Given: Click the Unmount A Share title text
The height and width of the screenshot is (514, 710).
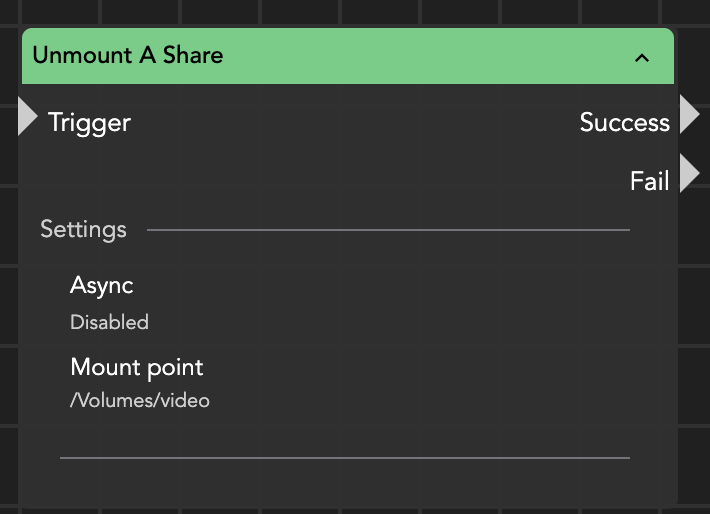Looking at the screenshot, I should coord(127,55).
